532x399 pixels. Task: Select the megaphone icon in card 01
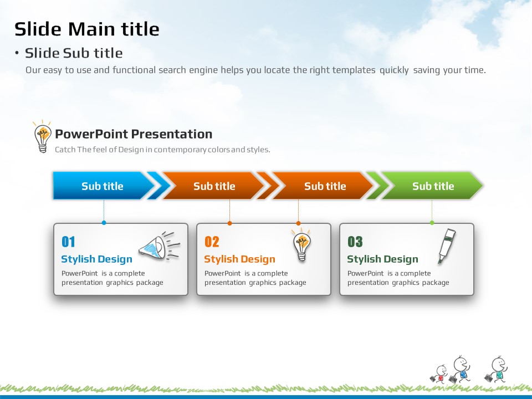coord(158,247)
